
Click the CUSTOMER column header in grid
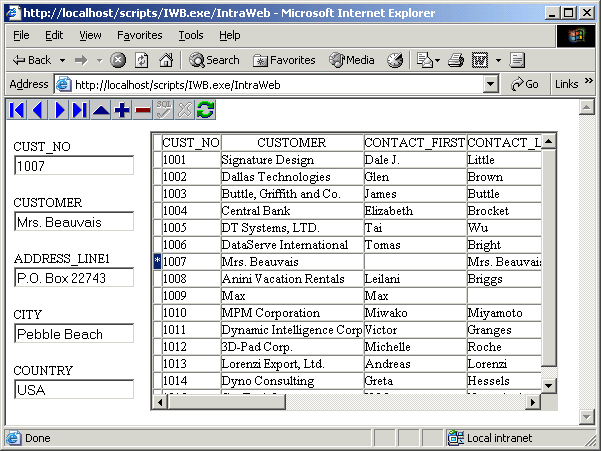(292, 143)
